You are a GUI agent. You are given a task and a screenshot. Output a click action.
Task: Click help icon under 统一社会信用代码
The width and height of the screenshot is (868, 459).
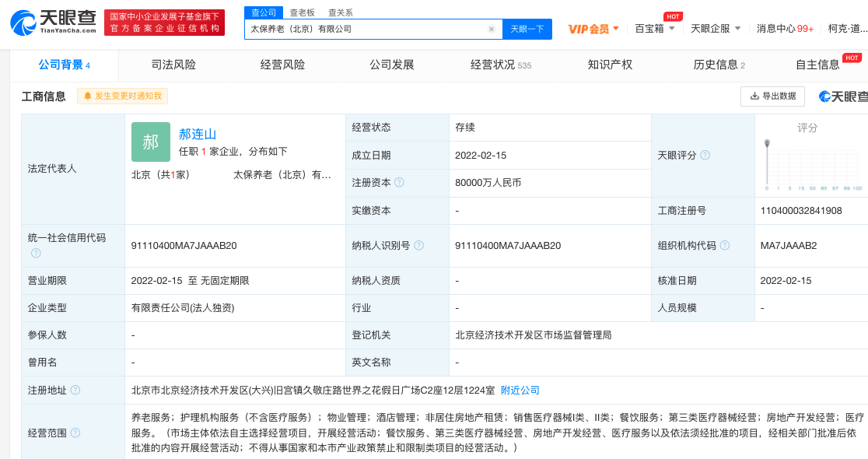36,253
